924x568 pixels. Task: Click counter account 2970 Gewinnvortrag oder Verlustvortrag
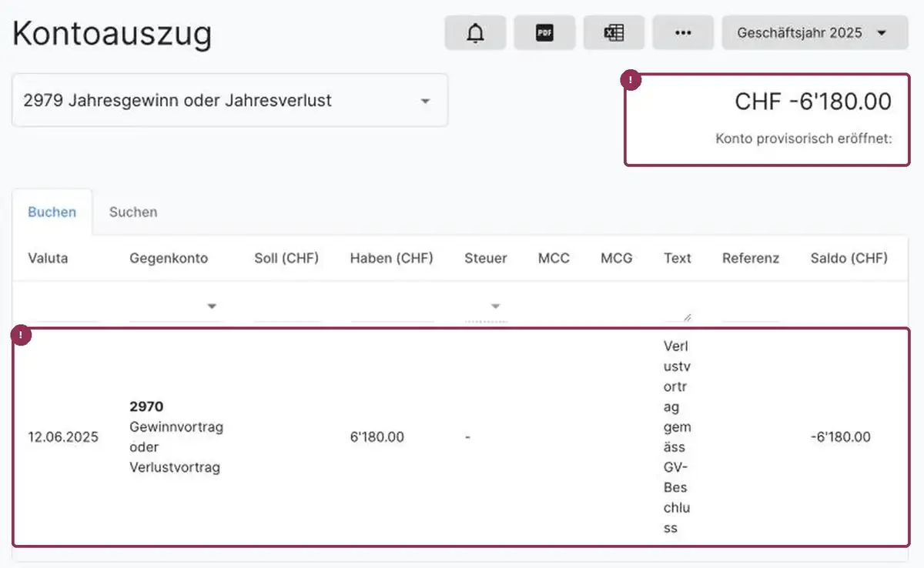pyautogui.click(x=176, y=436)
